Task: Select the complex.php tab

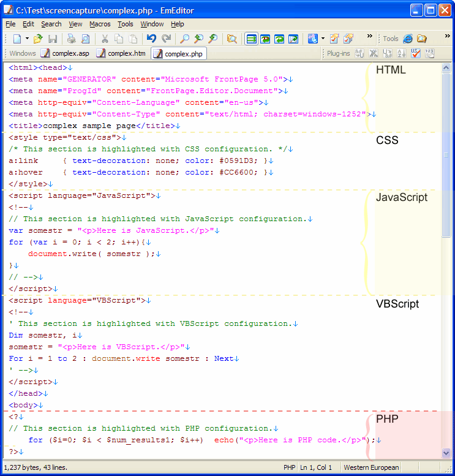Action: point(178,54)
